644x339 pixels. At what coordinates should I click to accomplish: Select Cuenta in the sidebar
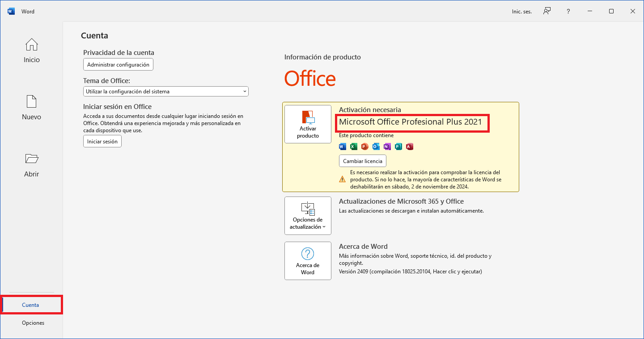pyautogui.click(x=31, y=305)
